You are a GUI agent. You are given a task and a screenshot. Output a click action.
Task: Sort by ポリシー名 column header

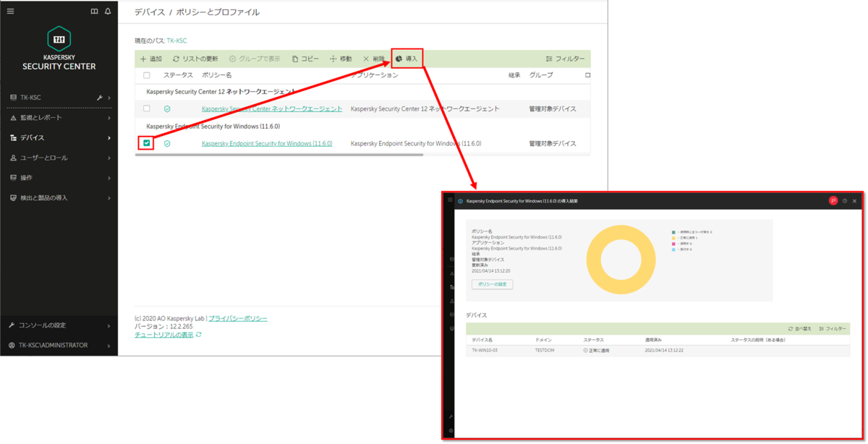click(x=217, y=75)
